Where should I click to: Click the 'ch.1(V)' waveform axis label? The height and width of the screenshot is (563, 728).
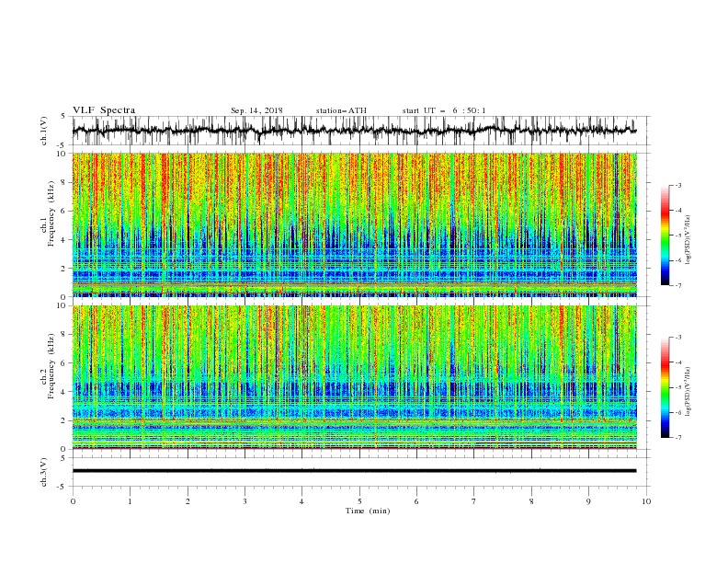click(x=44, y=131)
